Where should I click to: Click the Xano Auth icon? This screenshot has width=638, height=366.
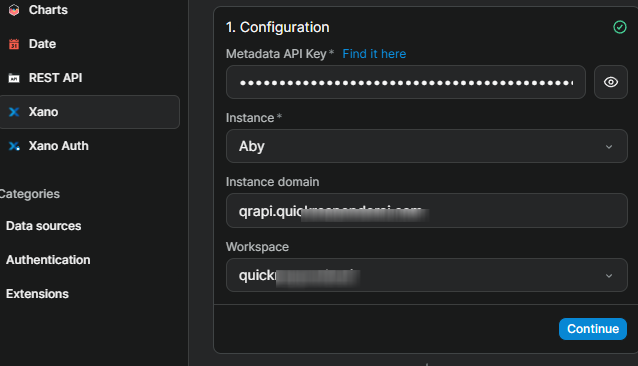click(14, 146)
